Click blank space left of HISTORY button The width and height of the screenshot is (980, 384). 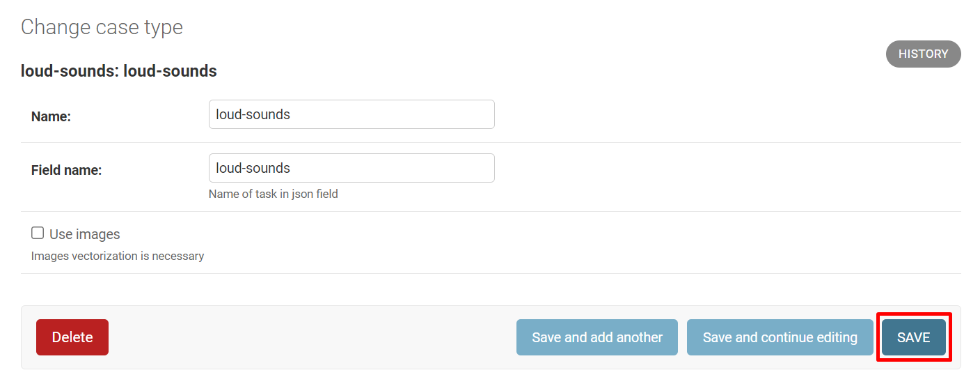(x=626, y=54)
